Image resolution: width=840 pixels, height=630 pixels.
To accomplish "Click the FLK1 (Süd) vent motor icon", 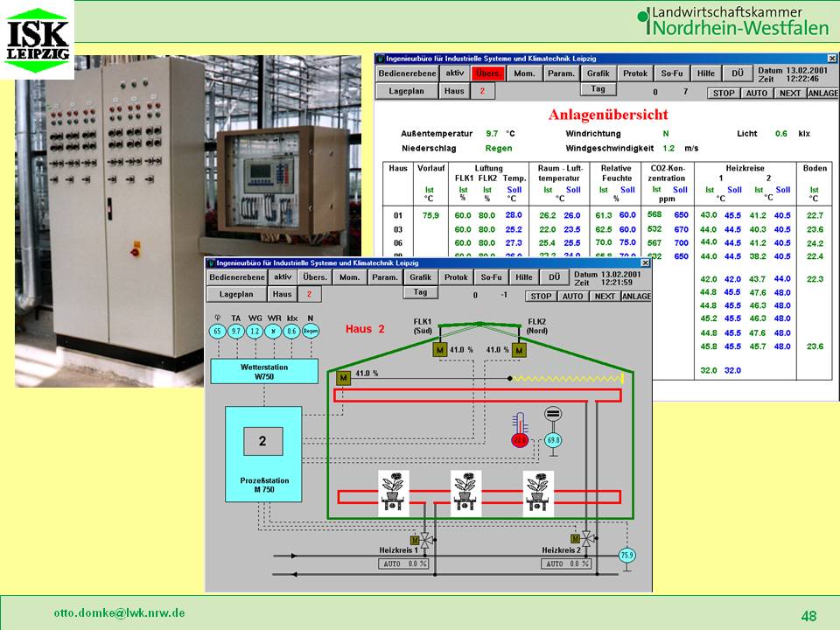I will click(x=440, y=350).
